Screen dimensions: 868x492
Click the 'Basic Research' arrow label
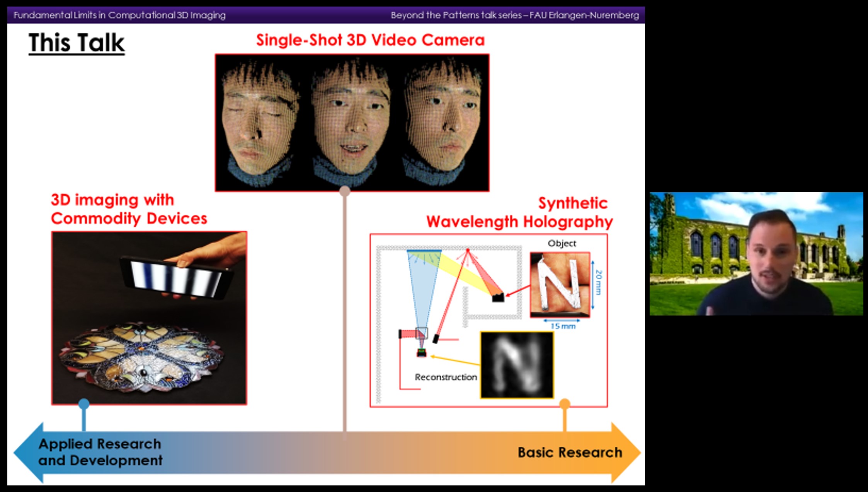click(x=570, y=452)
